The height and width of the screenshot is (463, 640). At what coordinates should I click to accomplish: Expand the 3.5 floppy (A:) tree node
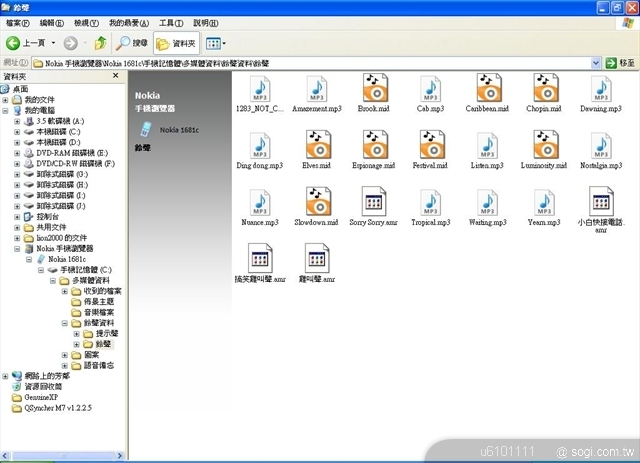coord(17,121)
